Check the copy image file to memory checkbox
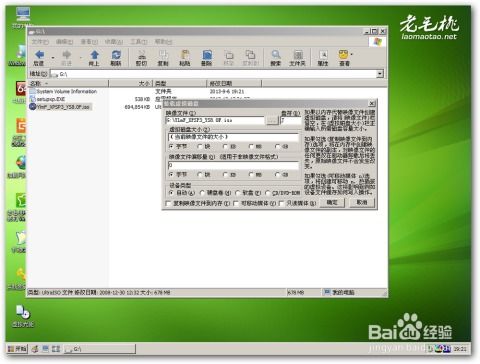480x364 pixels. click(168, 203)
